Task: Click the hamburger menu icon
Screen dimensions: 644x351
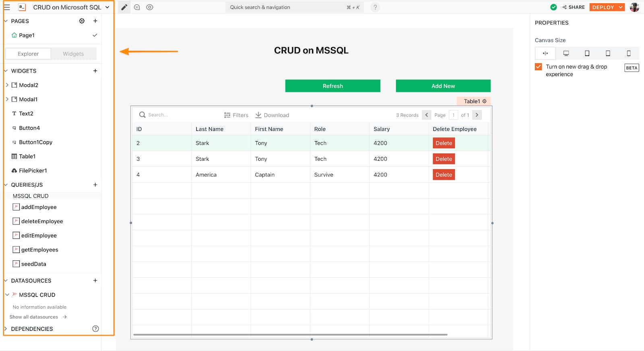Action: [x=7, y=7]
